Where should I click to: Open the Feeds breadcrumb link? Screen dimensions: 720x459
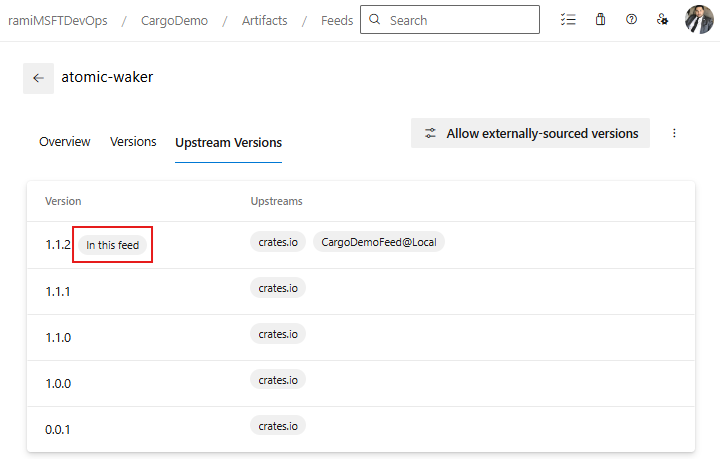point(336,20)
